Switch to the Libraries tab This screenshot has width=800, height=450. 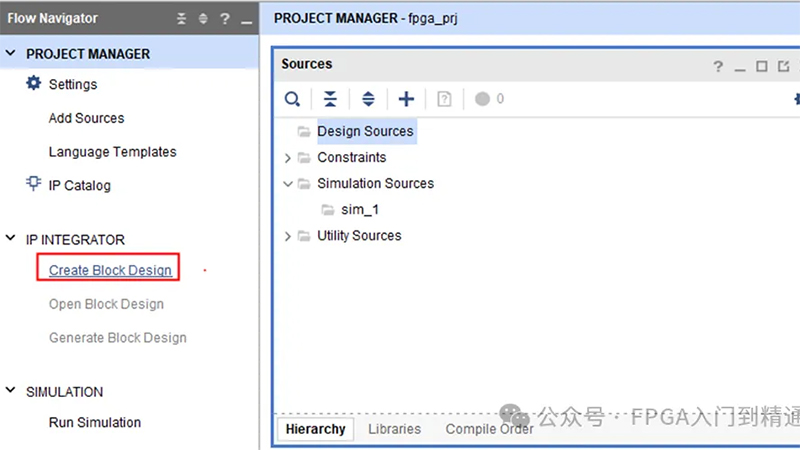394,429
